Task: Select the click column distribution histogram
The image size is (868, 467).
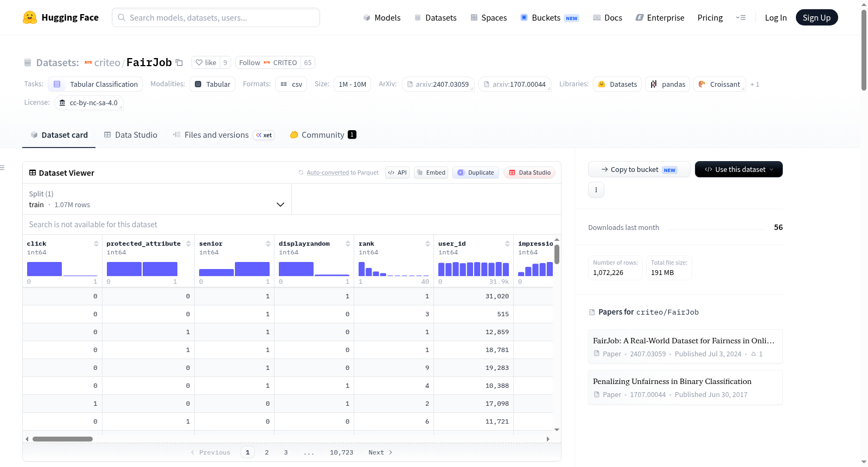Action: [x=62, y=269]
